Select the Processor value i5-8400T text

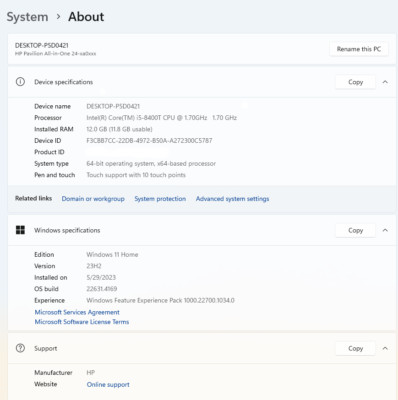pyautogui.click(x=162, y=118)
